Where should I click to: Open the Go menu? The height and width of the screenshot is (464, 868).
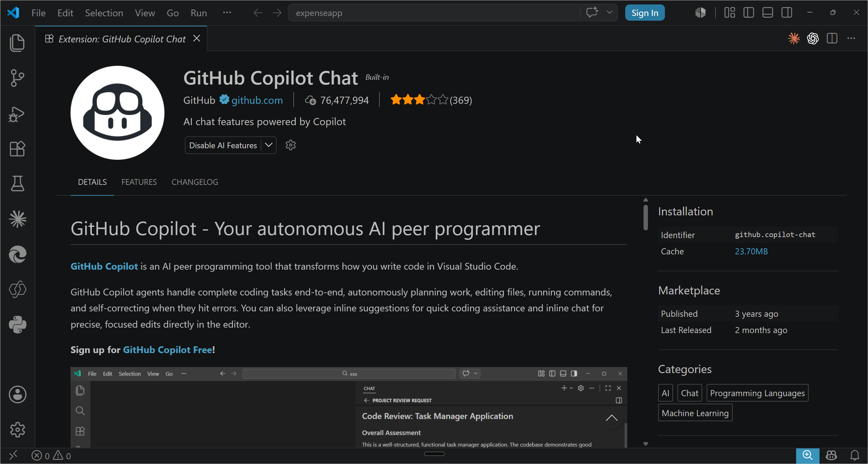173,13
